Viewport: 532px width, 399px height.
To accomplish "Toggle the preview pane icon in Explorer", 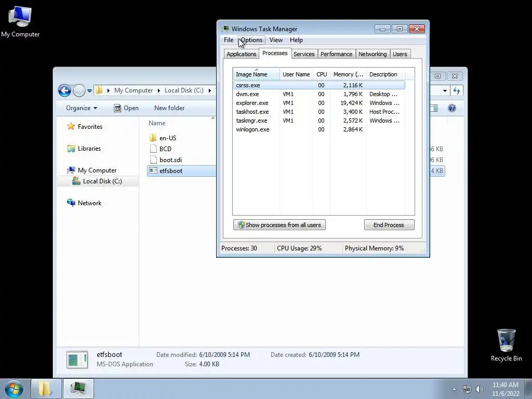I will coord(434,108).
